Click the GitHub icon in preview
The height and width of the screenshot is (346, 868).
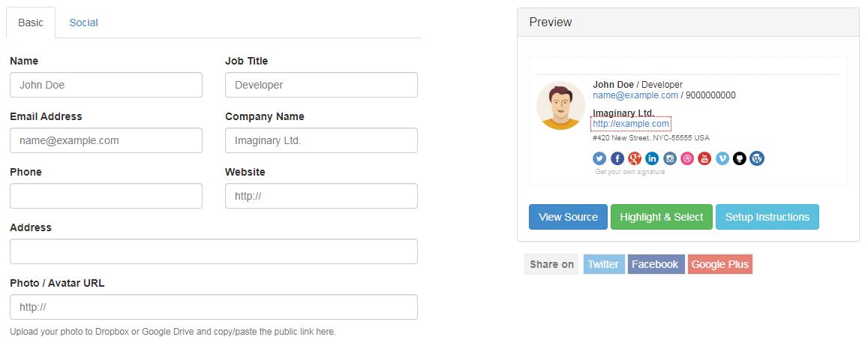740,158
